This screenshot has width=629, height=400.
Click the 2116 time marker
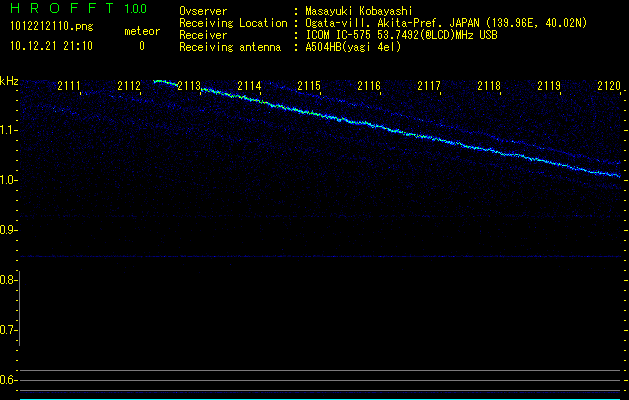pyautogui.click(x=369, y=86)
